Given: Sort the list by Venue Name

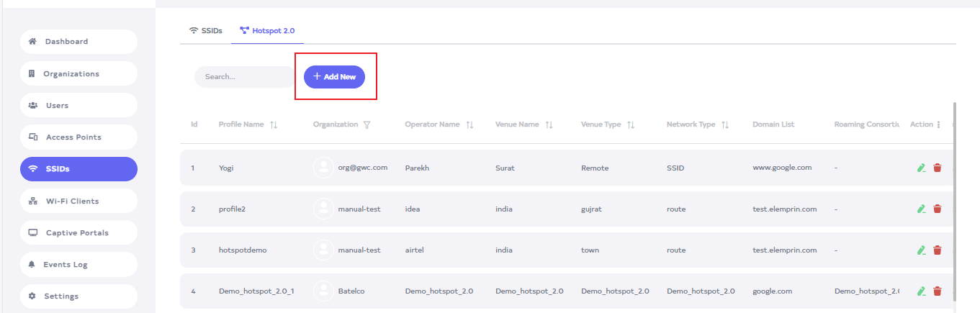Looking at the screenshot, I should (x=549, y=124).
